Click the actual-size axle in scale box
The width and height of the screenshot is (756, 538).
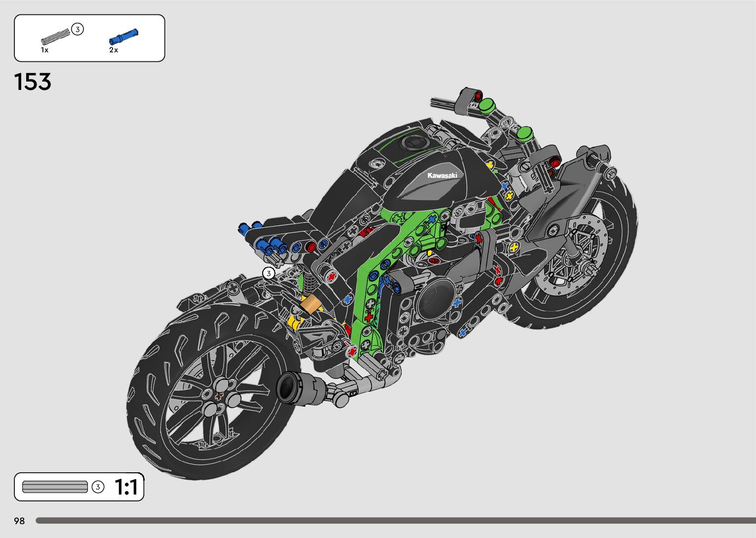tap(55, 487)
